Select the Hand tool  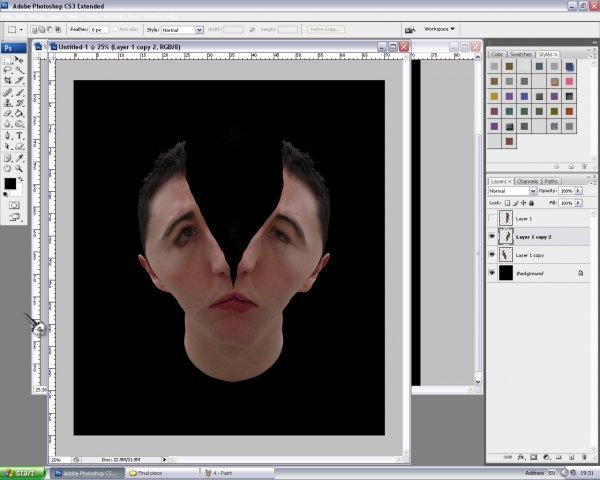click(8, 168)
